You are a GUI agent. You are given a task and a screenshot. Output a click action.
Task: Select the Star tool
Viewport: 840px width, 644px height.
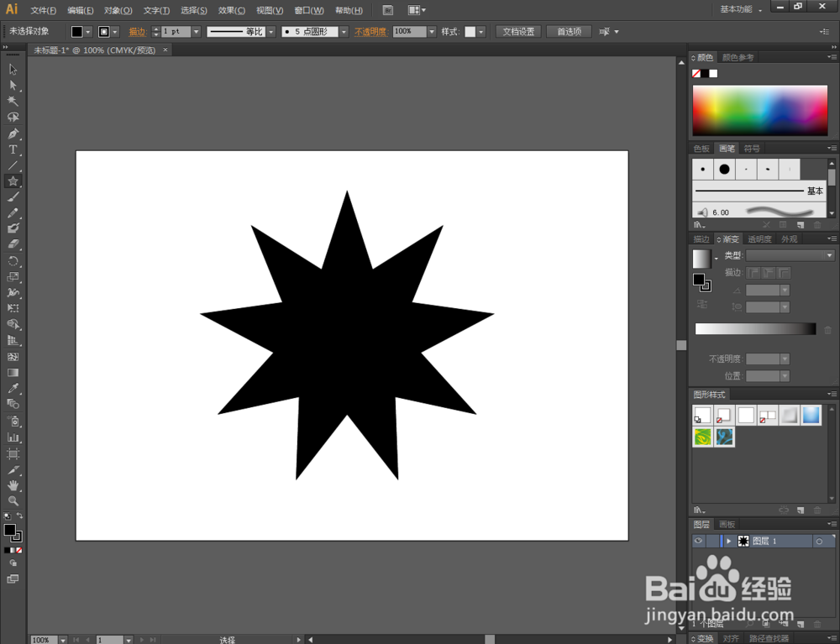pos(13,181)
